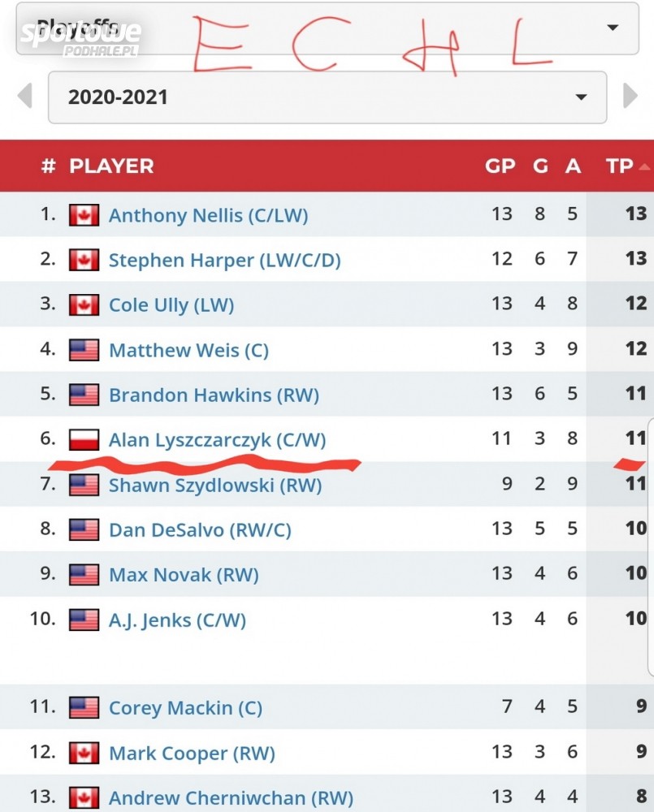
Task: Sort by A column header
Action: pyautogui.click(x=573, y=166)
